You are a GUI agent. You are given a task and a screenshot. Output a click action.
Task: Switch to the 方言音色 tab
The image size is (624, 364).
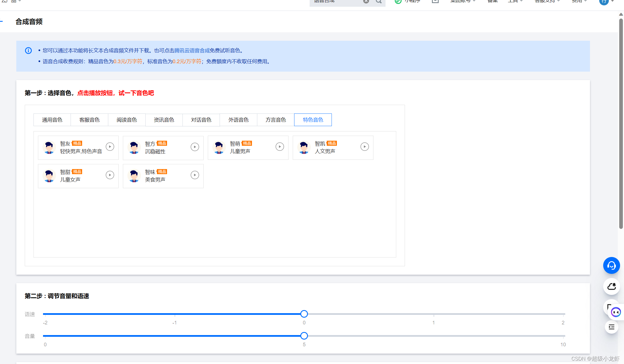coord(276,120)
